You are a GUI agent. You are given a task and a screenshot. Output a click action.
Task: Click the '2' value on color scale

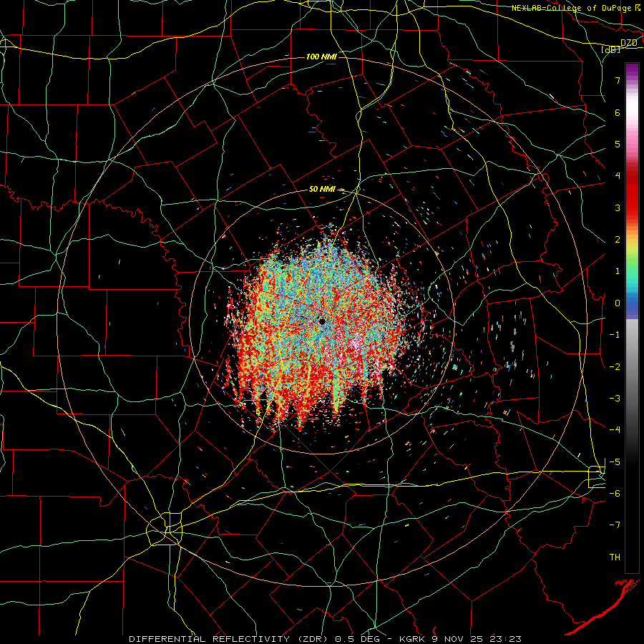pyautogui.click(x=618, y=240)
